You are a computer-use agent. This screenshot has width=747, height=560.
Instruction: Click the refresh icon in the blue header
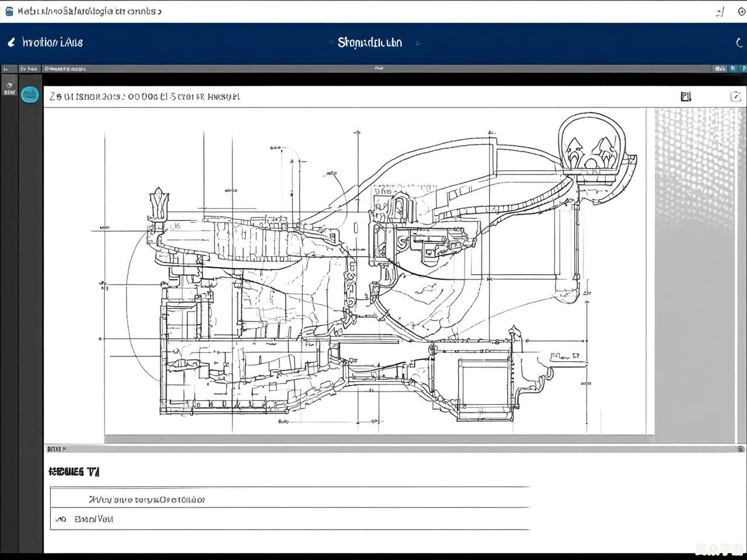point(739,43)
